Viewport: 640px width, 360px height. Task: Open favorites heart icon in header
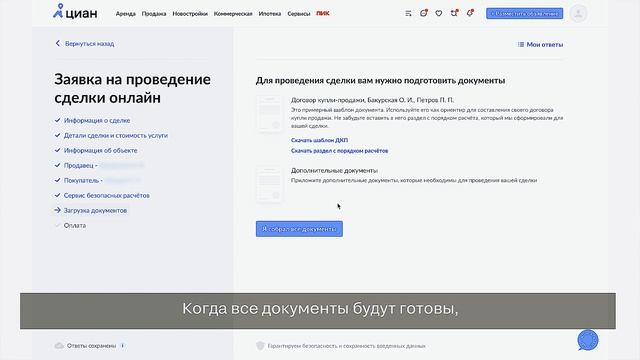coord(439,13)
